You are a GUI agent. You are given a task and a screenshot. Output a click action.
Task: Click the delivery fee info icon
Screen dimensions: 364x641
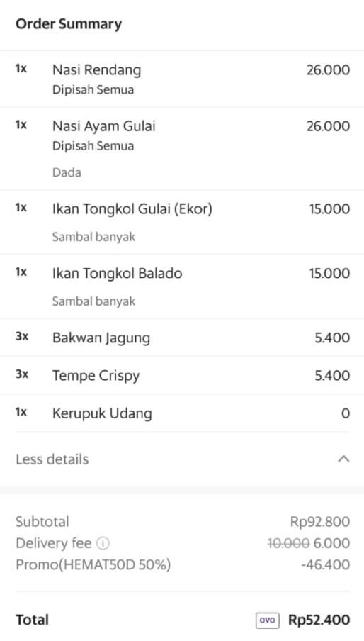pos(103,543)
